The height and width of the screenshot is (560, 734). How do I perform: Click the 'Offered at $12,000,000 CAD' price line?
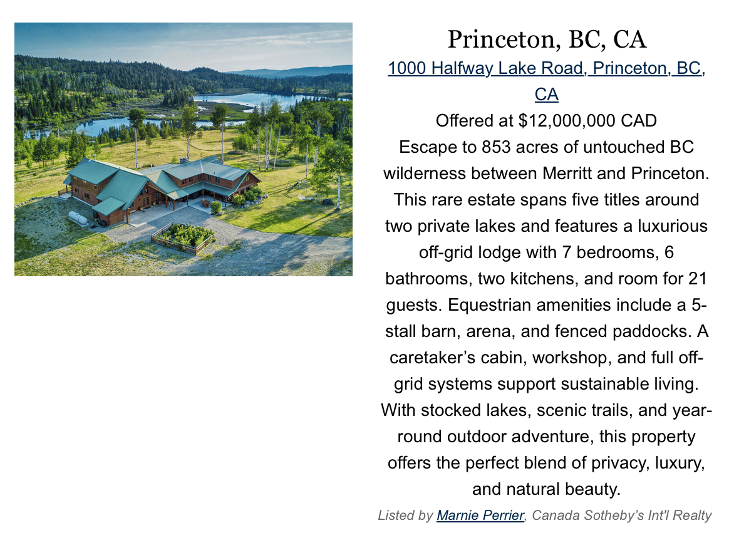coord(546,121)
